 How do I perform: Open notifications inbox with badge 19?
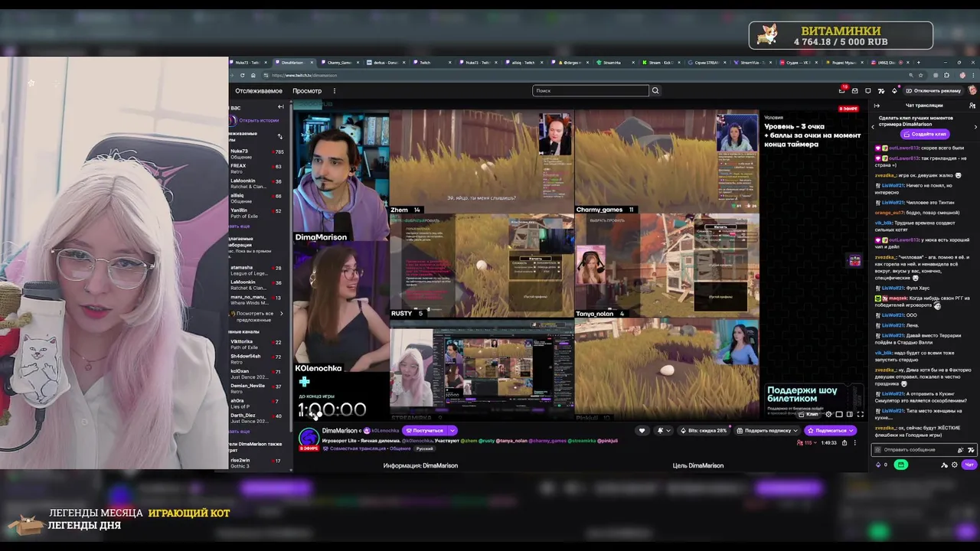[x=842, y=90]
